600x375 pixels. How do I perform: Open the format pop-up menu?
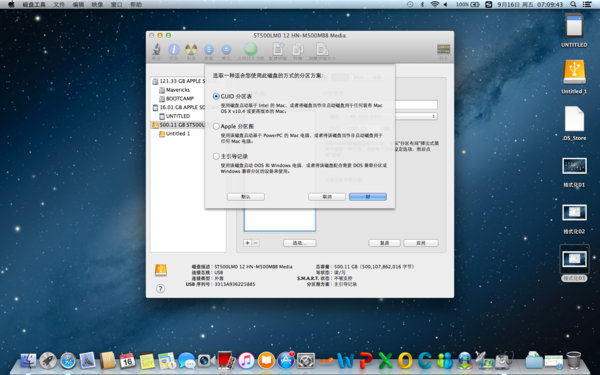pos(416,116)
